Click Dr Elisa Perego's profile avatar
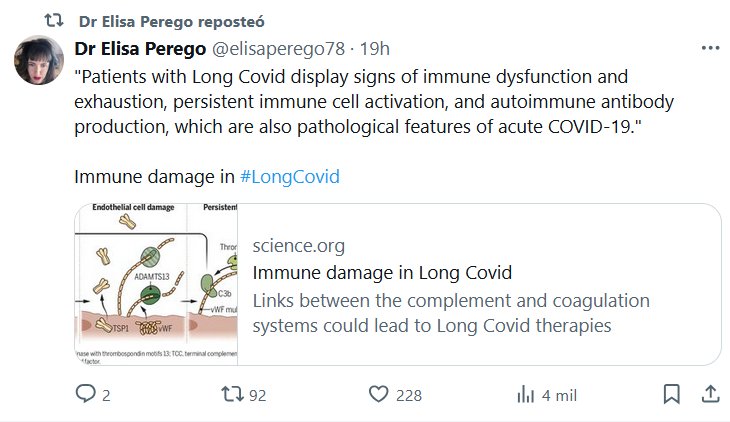 click(x=39, y=60)
